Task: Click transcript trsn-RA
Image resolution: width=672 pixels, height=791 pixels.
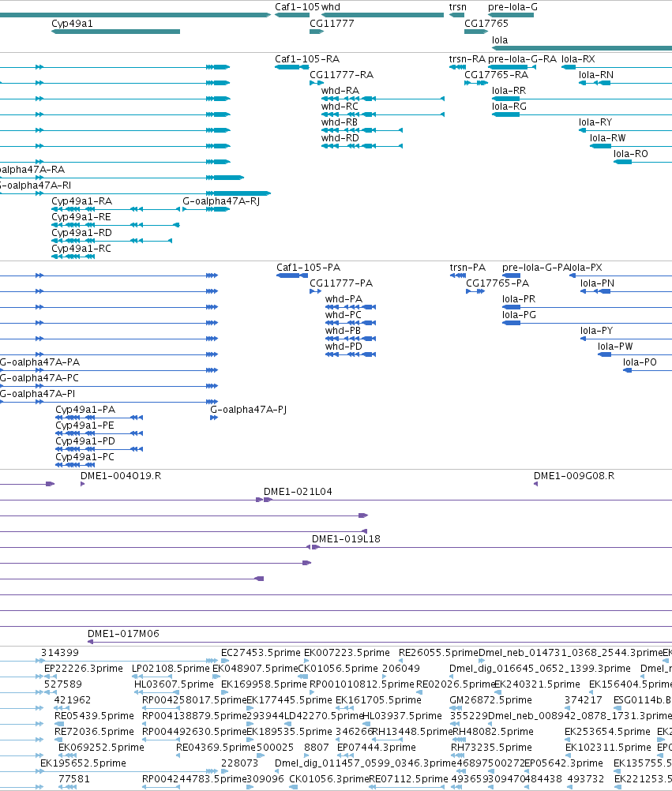Action: pos(457,67)
